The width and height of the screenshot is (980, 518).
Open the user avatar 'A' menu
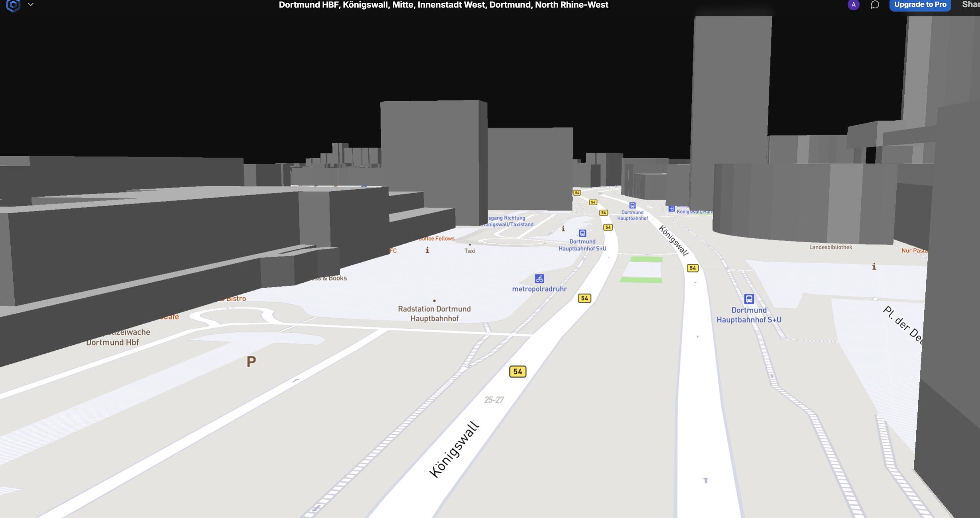click(x=853, y=5)
